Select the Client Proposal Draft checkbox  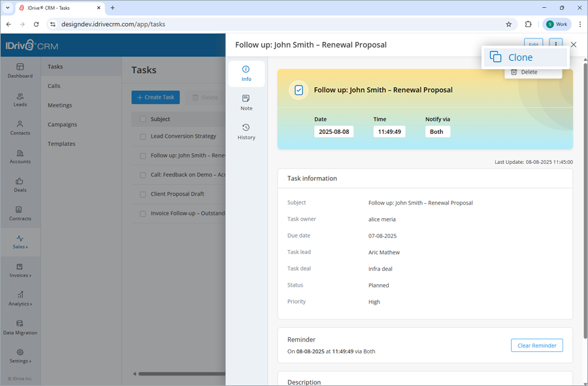coord(142,193)
